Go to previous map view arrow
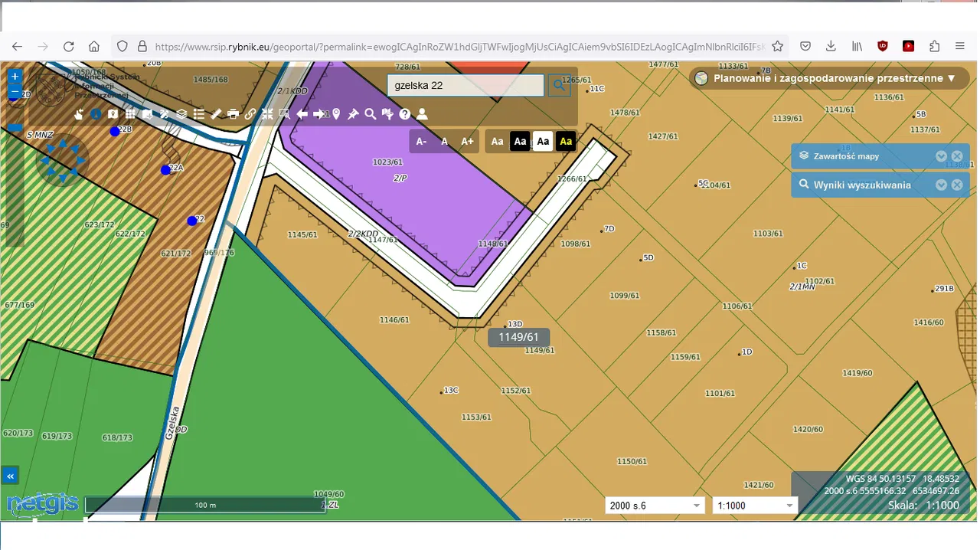The image size is (980, 550). (x=302, y=114)
